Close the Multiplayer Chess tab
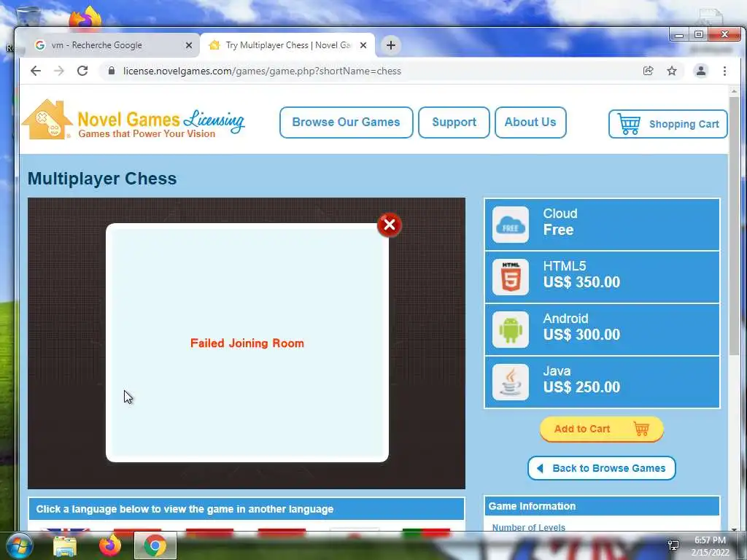Screen dimensions: 747x560 (x=363, y=45)
